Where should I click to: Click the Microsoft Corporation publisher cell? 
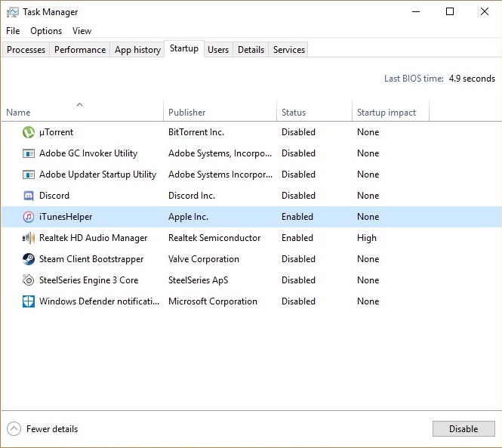tap(213, 301)
